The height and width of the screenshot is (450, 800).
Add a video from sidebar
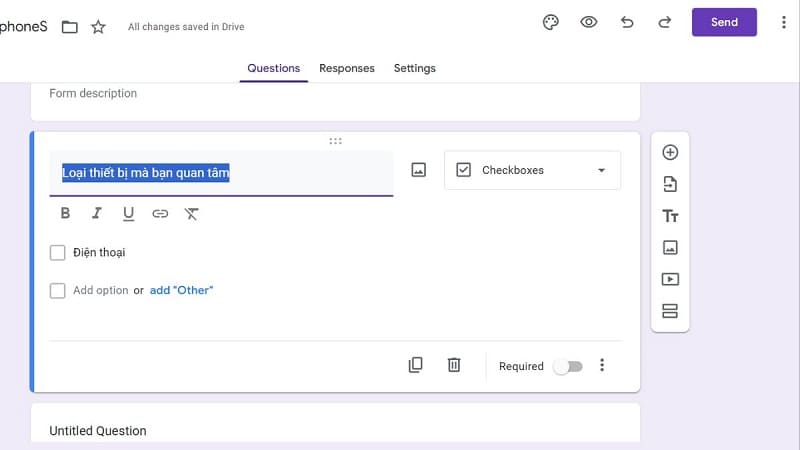670,280
